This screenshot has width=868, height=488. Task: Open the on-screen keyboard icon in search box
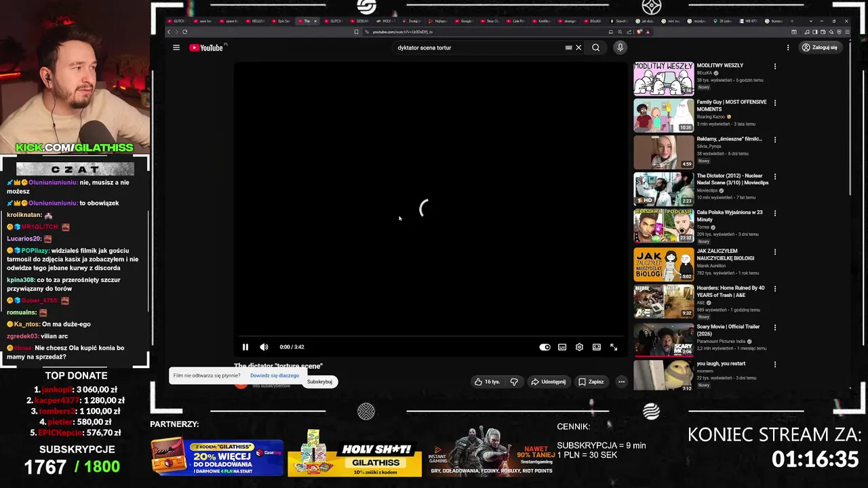pyautogui.click(x=568, y=47)
